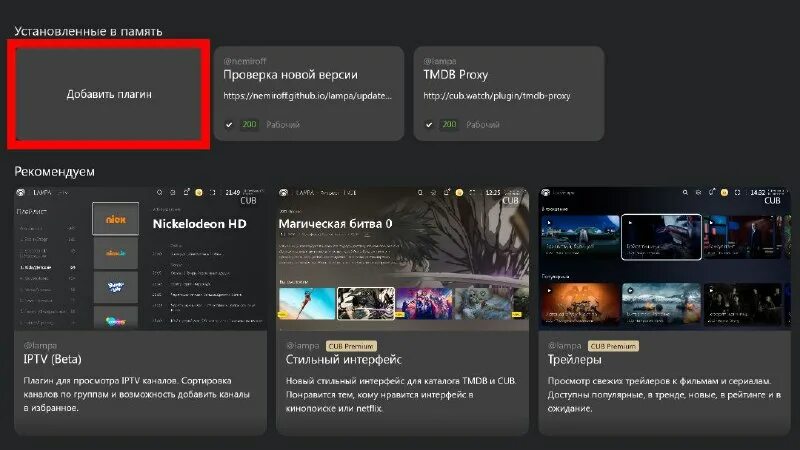Click the nemiroff.github.io update URL text
The width and height of the screenshot is (800, 450).
coord(308,95)
